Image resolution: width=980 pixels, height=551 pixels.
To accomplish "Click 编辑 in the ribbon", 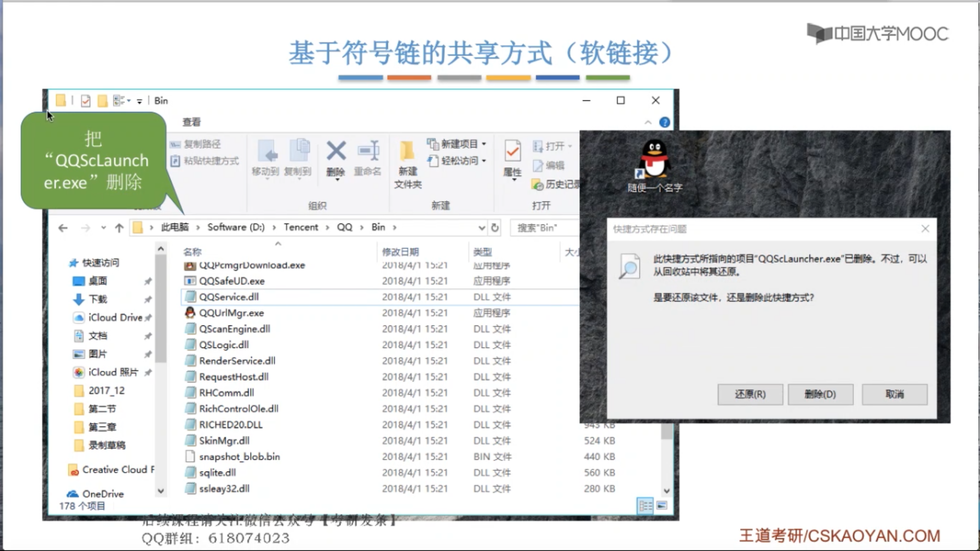I will click(x=548, y=165).
